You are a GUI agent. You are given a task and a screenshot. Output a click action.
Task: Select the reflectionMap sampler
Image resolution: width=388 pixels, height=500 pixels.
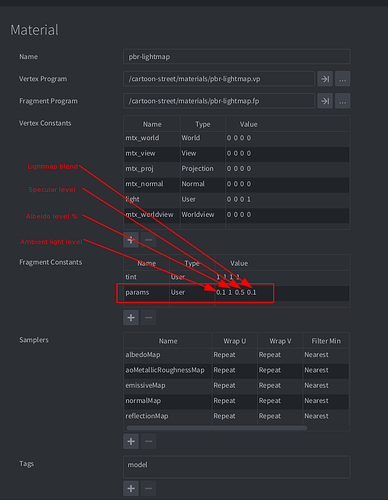(147, 416)
